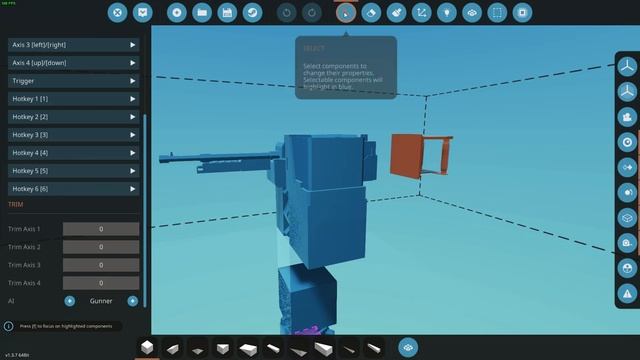Activate the Select tool cursor icon
Viewport: 640px width, 360px height.
click(x=346, y=13)
